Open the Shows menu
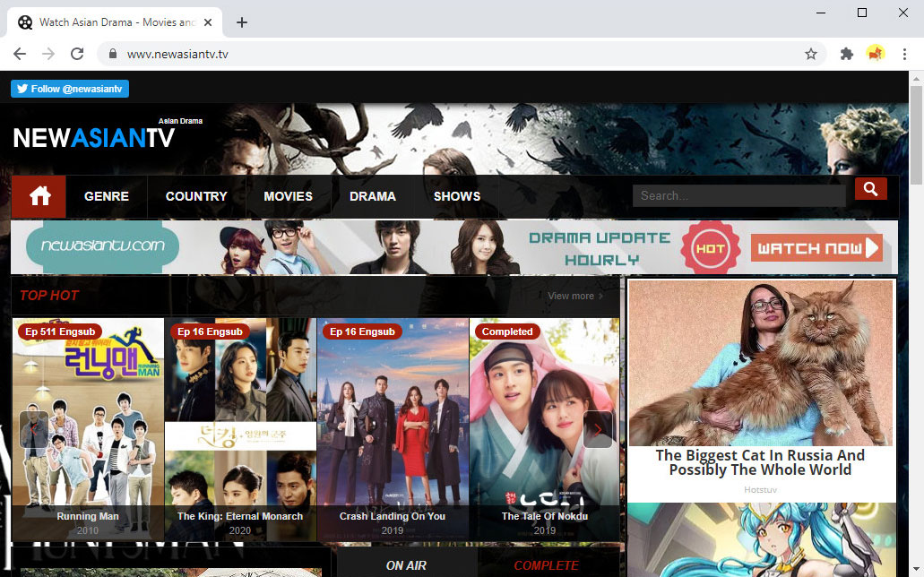924x577 pixels. click(457, 196)
